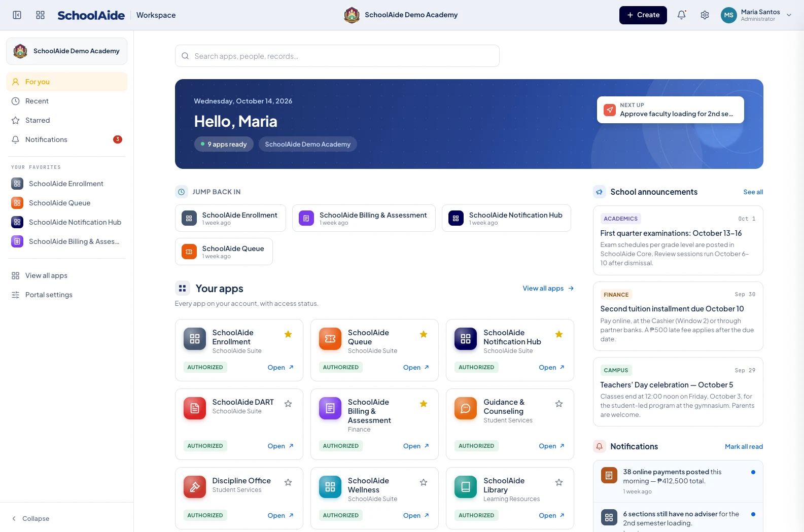The width and height of the screenshot is (804, 532).
Task: Collapse the sidebar
Action: [x=30, y=518]
